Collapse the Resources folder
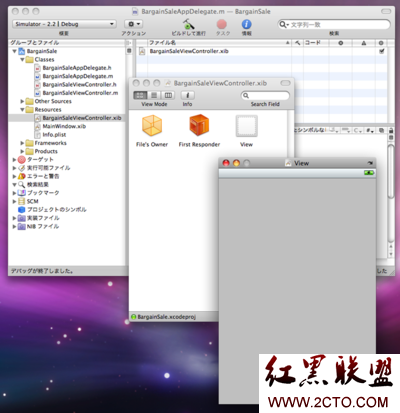 pos(22,110)
